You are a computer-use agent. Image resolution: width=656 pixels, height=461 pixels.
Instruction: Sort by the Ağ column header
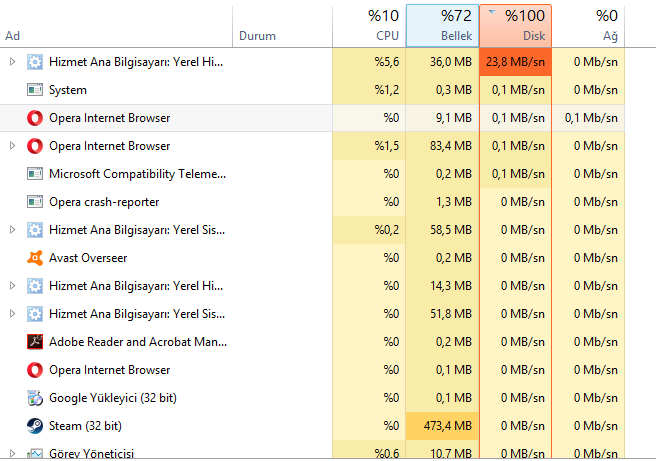tap(588, 26)
